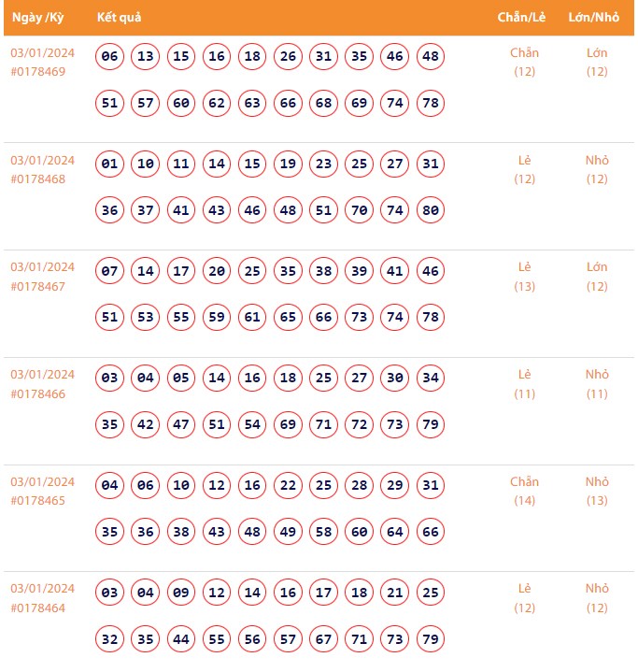Image resolution: width=638 pixels, height=672 pixels.
Task: Click ball 06 in draw #0178469
Action: [x=110, y=57]
